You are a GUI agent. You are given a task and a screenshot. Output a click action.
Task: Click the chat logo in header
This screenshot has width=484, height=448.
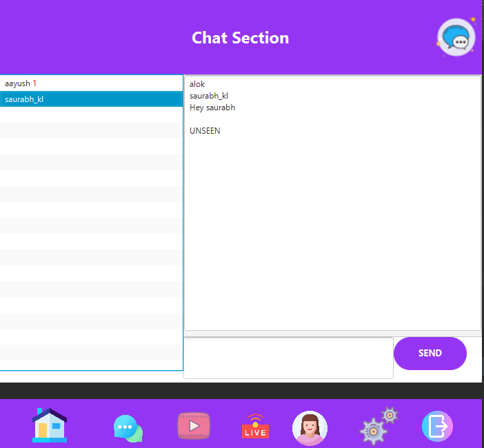pos(456,37)
